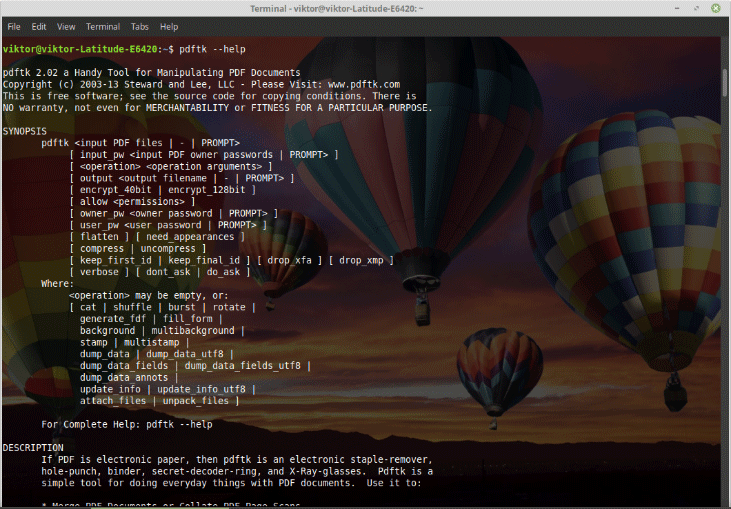Screen dimensions: 731x509
Task: Click the DESCRIPTION heading
Action: coord(33,447)
